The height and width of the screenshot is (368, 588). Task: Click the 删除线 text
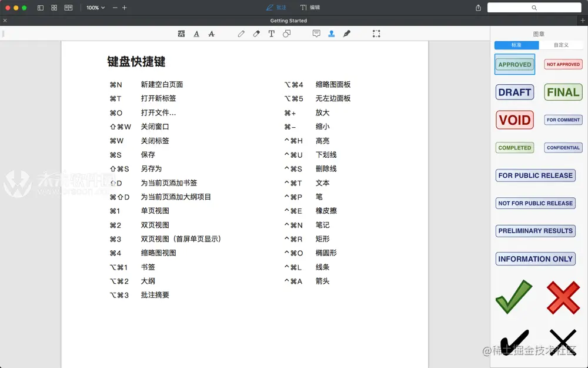[x=326, y=169]
